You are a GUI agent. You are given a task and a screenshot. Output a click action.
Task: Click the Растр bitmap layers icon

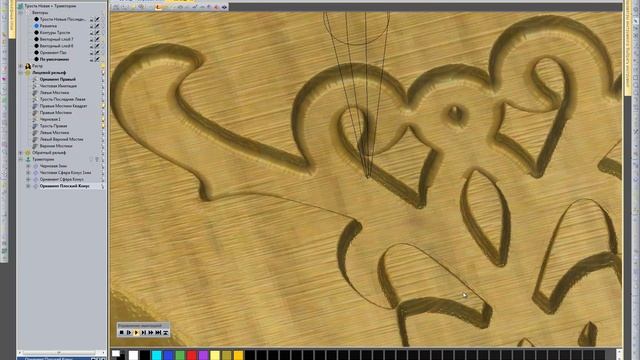tap(28, 66)
